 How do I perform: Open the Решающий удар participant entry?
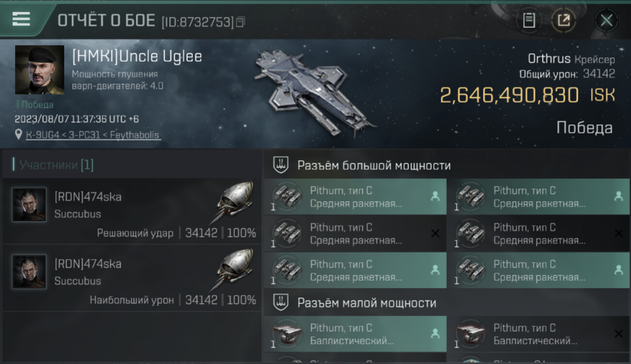pyautogui.click(x=132, y=211)
